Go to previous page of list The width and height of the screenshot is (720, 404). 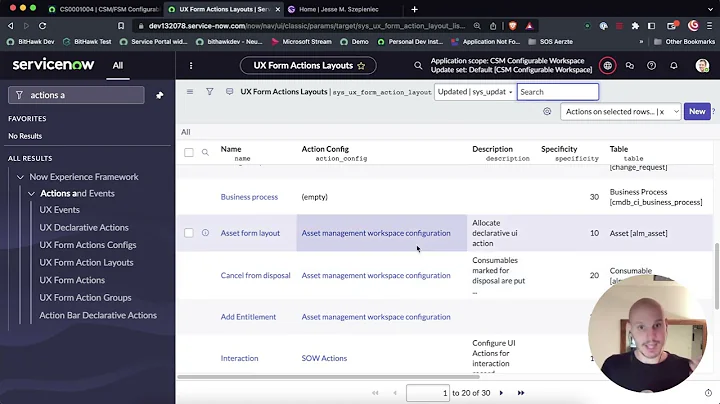coord(395,393)
